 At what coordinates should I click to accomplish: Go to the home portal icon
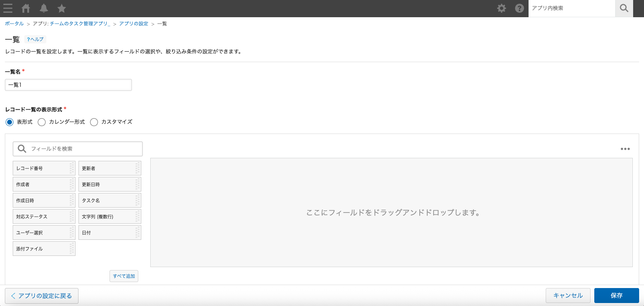[26, 8]
